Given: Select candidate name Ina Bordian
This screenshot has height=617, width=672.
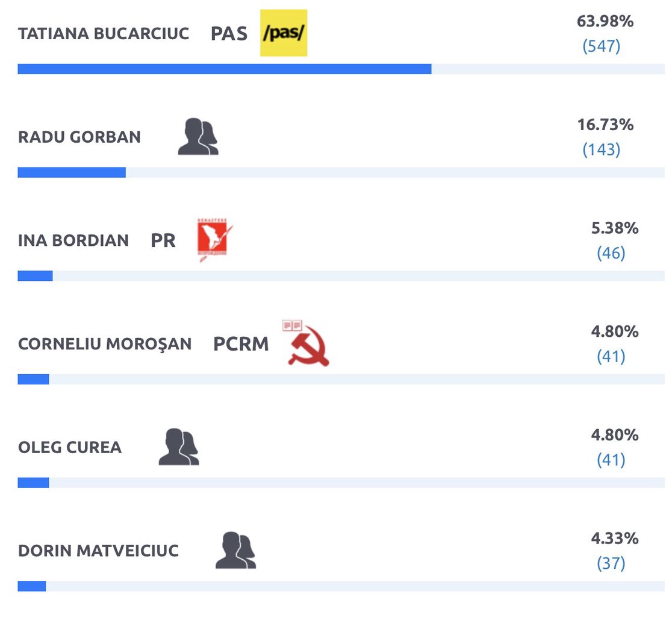Looking at the screenshot, I should click(73, 240).
